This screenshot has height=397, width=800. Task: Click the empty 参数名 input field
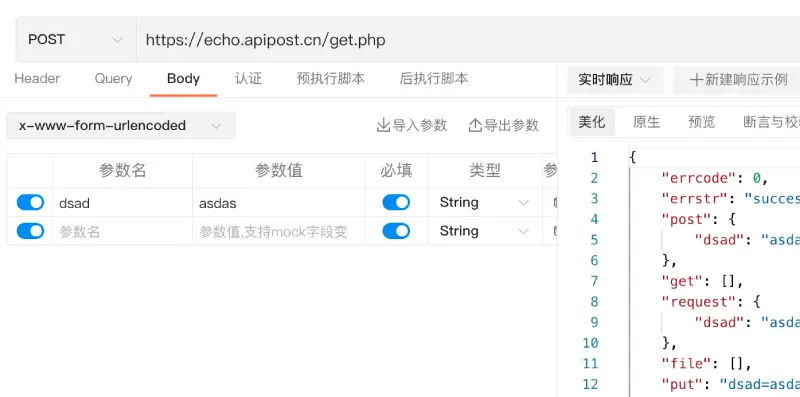click(x=122, y=232)
